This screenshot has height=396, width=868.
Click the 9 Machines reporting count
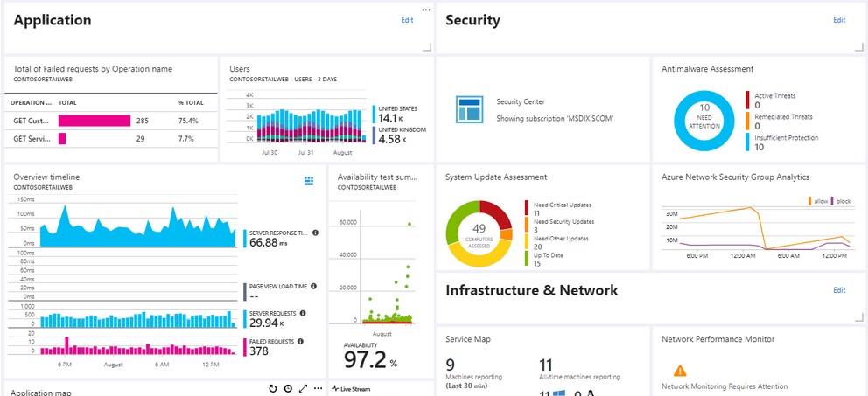pos(450,365)
